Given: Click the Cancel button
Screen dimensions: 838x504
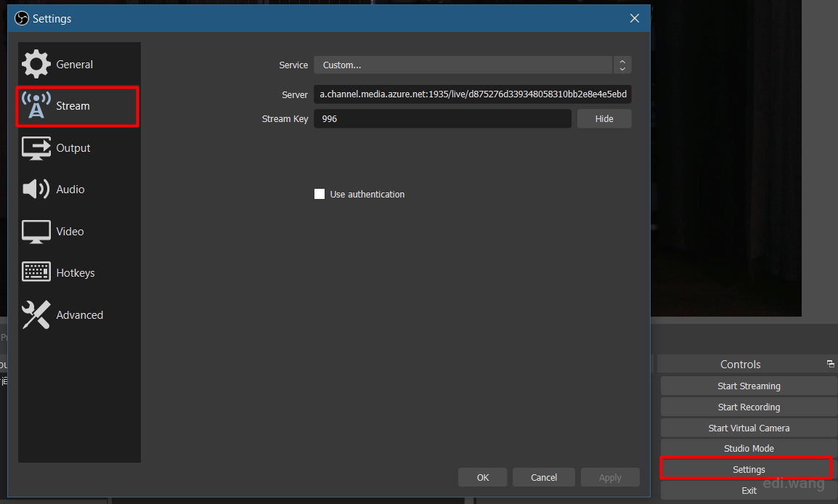Looking at the screenshot, I should (x=543, y=477).
